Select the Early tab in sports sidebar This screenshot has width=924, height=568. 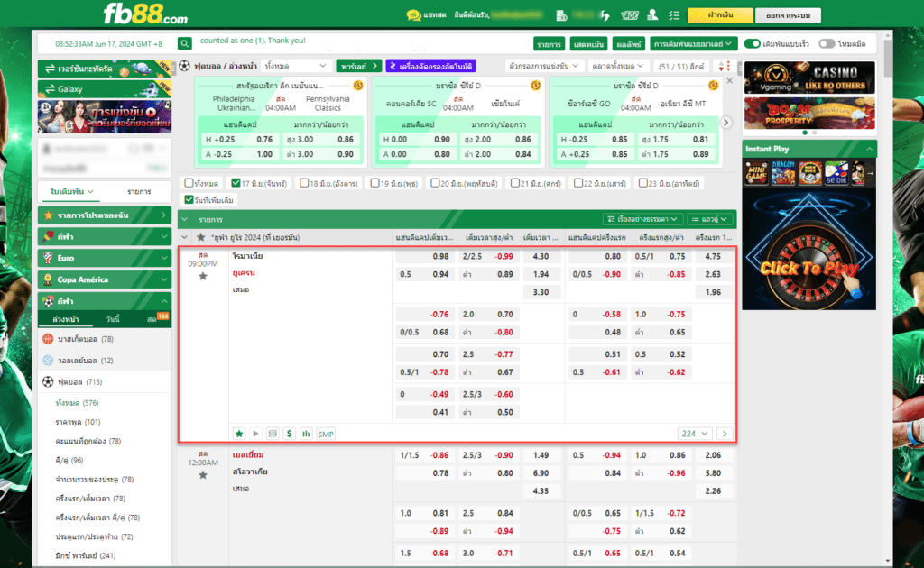pyautogui.click(x=65, y=319)
